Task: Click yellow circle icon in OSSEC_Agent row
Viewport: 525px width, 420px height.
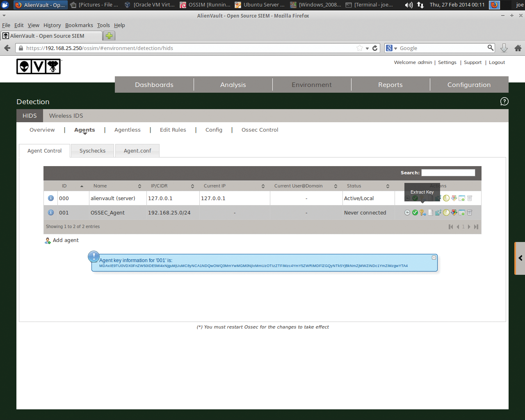Action: pos(446,212)
